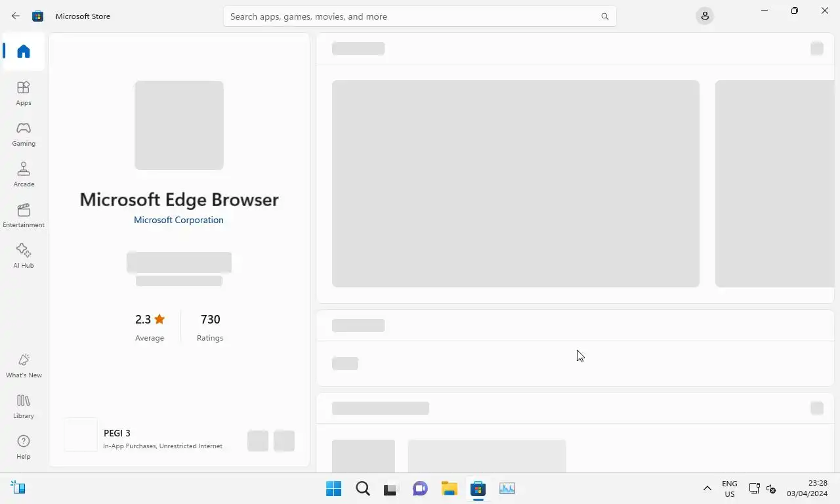Open the widgets icon on taskbar
The width and height of the screenshot is (840, 504).
(x=18, y=488)
